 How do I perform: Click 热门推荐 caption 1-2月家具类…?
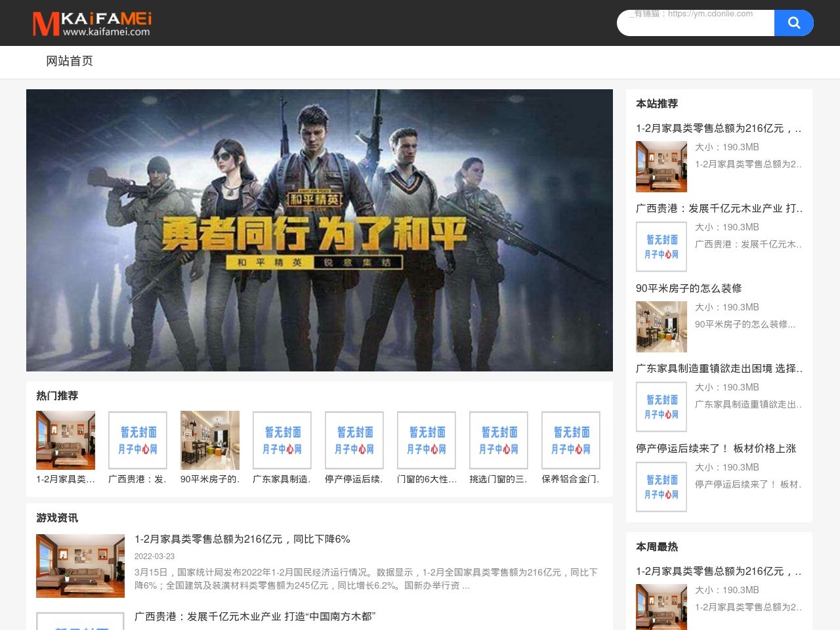coord(66,479)
